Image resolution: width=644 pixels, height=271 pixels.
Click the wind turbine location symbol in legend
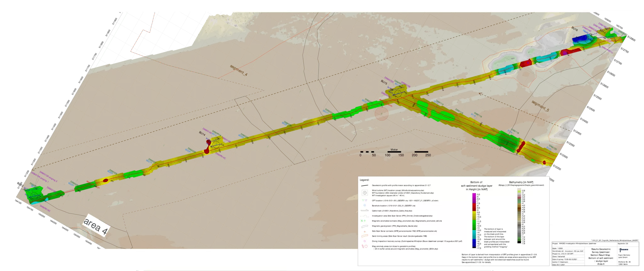point(364,193)
